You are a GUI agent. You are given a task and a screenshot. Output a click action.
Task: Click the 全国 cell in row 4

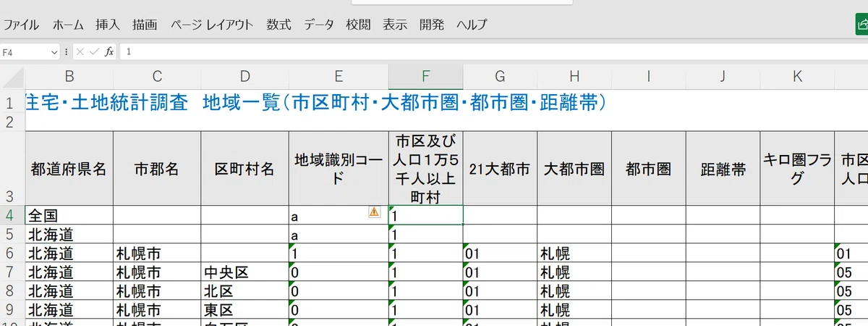[69, 215]
